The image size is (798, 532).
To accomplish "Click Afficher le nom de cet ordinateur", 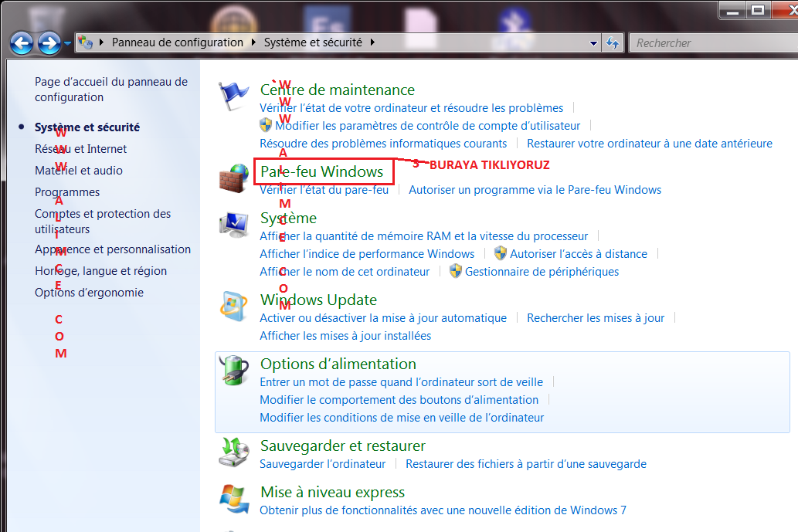I will coord(345,272).
